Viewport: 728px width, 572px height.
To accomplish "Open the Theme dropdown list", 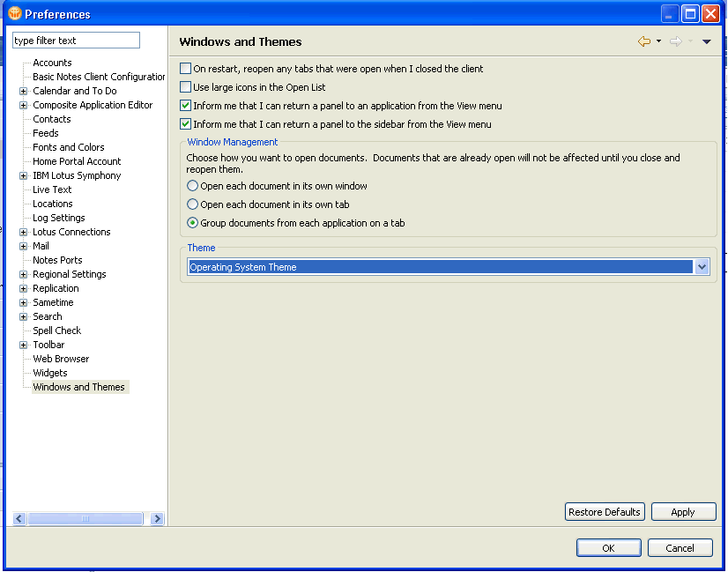I will pyautogui.click(x=702, y=267).
